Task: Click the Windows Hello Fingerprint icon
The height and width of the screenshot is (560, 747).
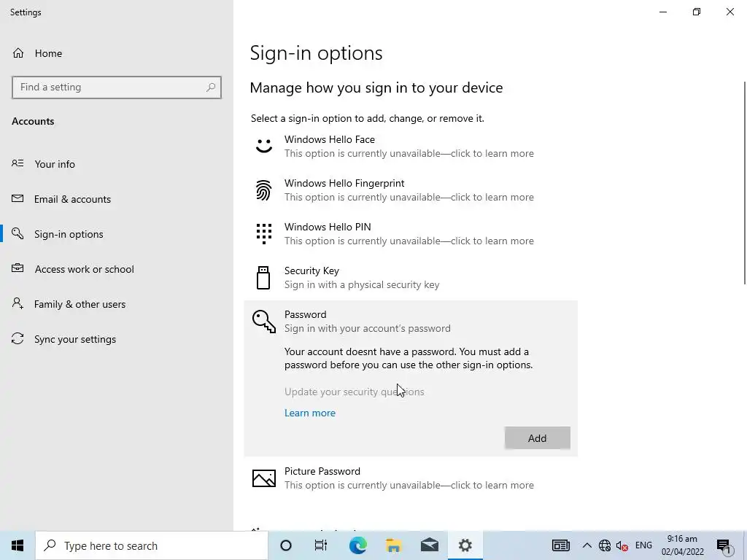Action: [264, 190]
